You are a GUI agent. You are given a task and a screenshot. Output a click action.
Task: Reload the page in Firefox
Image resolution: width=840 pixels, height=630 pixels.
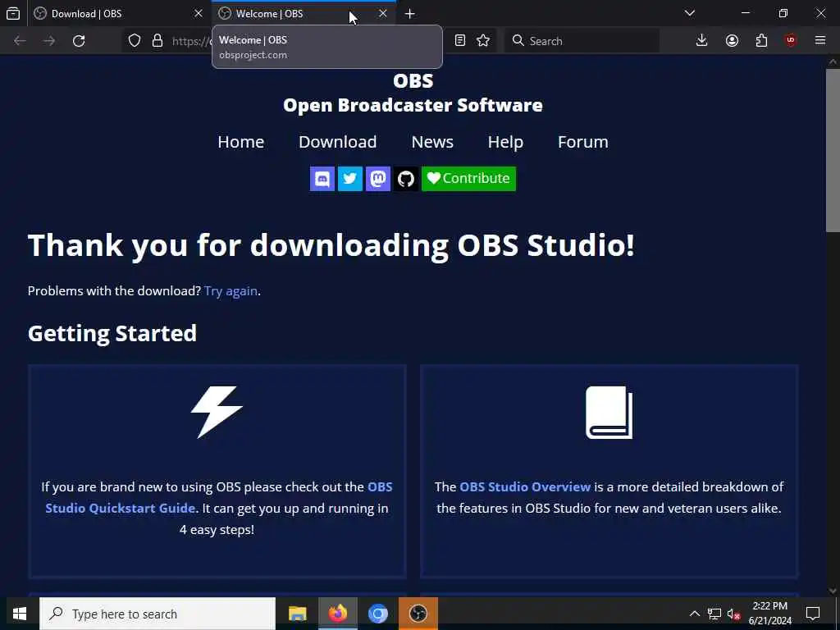coord(79,41)
